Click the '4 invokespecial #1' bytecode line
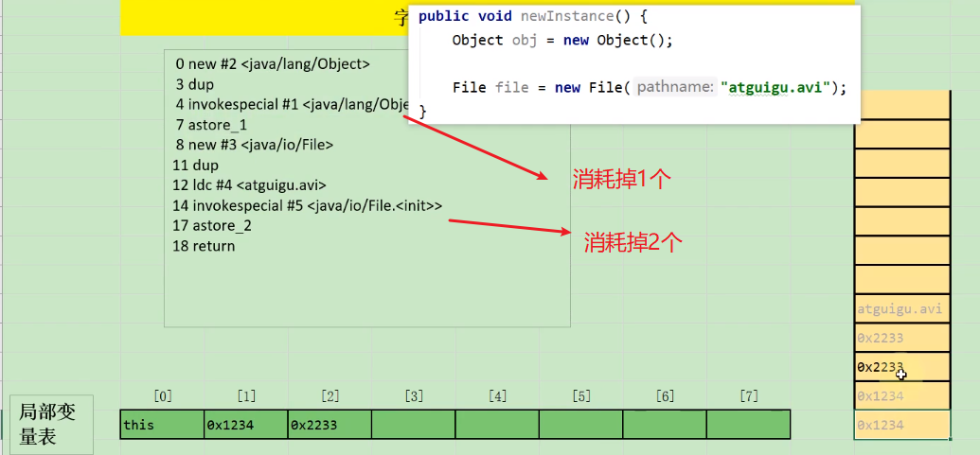The height and width of the screenshot is (455, 980). [292, 104]
